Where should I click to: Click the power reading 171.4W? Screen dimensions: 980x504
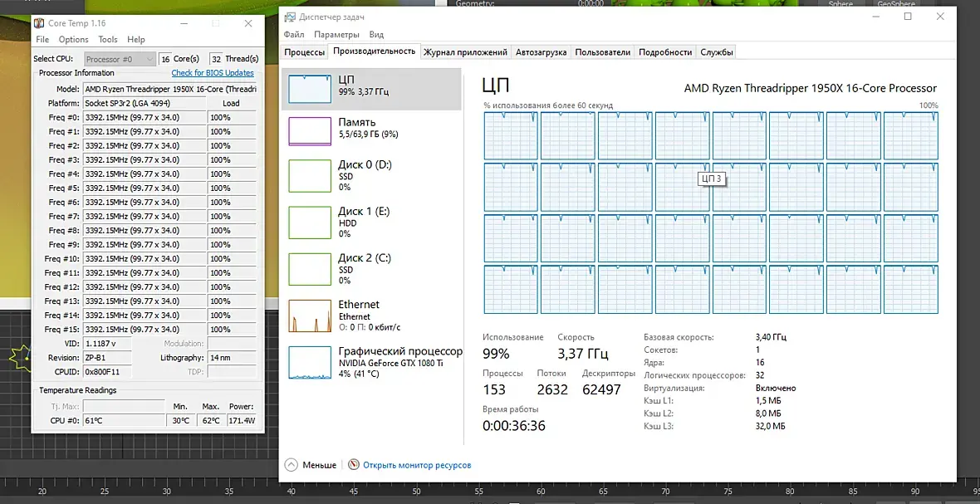click(x=242, y=421)
